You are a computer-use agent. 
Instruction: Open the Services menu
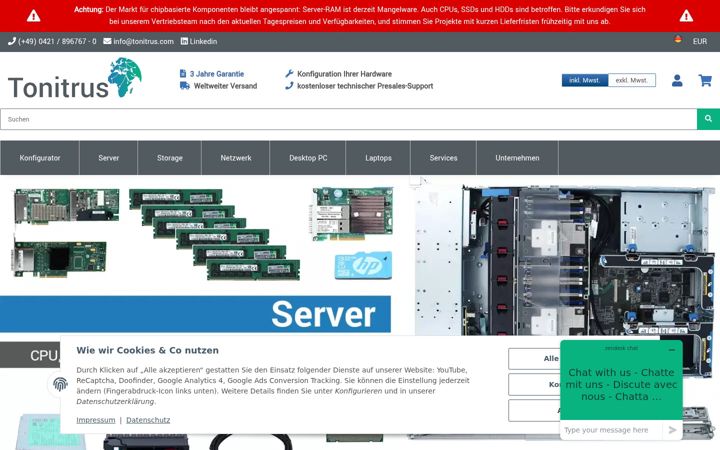(x=444, y=158)
